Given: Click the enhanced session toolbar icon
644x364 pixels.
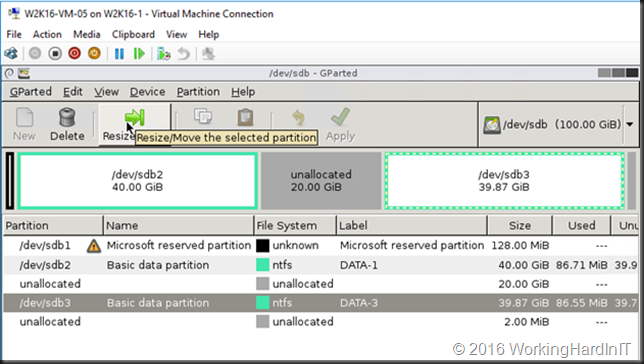Looking at the screenshot, I should tap(209, 54).
